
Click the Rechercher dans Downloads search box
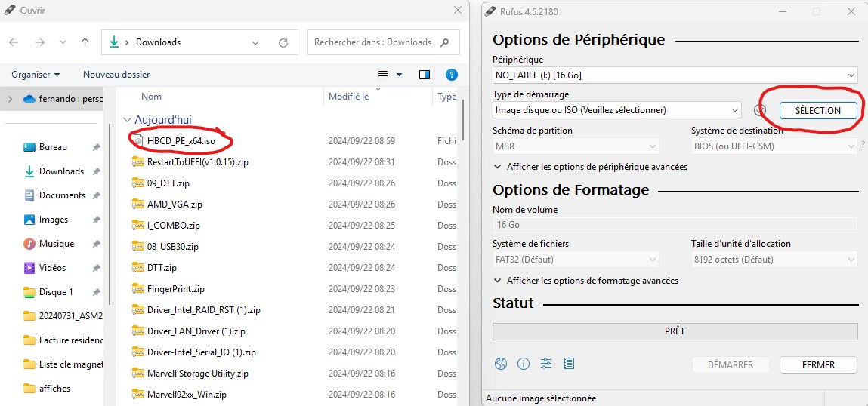point(383,42)
